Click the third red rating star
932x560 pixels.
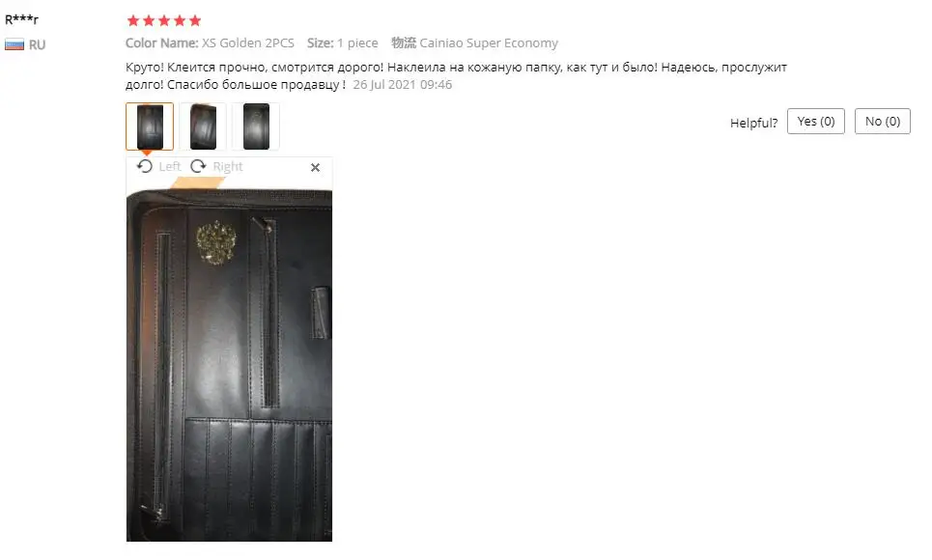click(164, 21)
